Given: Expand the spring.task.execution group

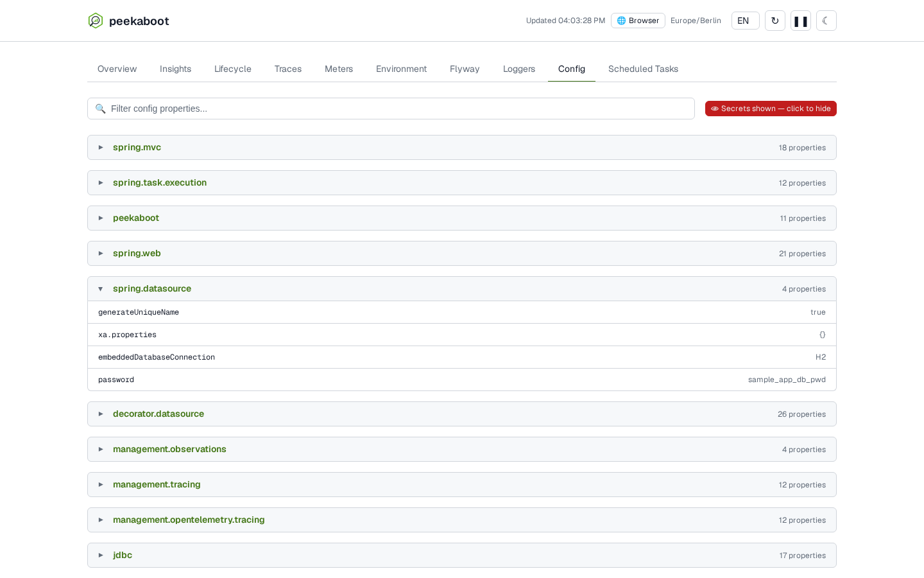Looking at the screenshot, I should pyautogui.click(x=462, y=183).
